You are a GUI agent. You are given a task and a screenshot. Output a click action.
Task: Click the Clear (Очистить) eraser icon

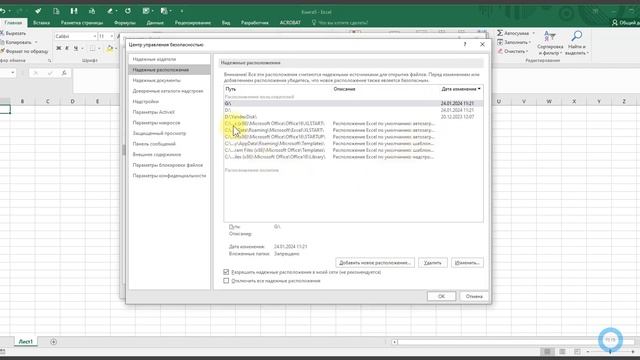point(500,51)
